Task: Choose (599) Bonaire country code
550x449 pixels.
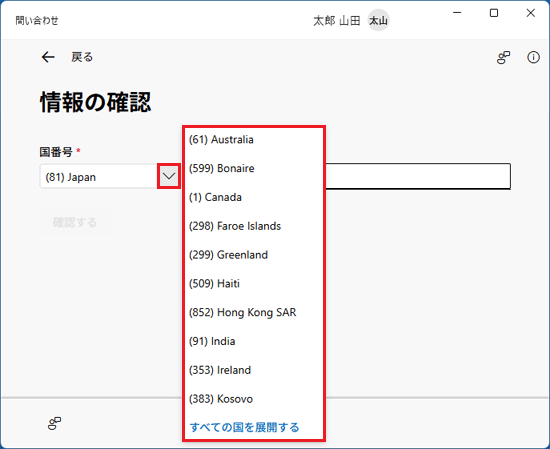Action: [x=254, y=168]
